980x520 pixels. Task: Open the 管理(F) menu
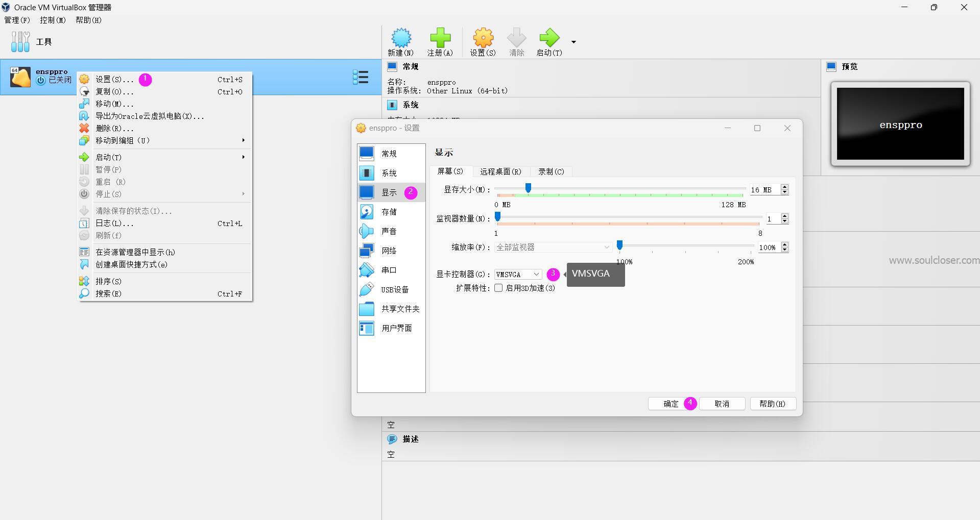(17, 20)
